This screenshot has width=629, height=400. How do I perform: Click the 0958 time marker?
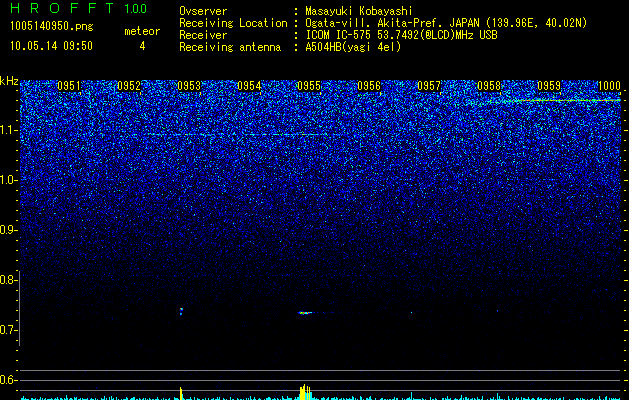click(x=489, y=86)
